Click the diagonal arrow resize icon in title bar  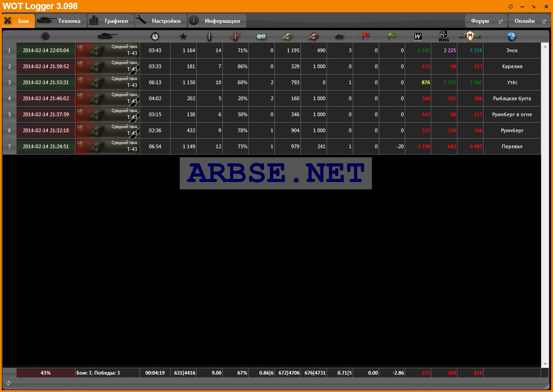tap(533, 6)
